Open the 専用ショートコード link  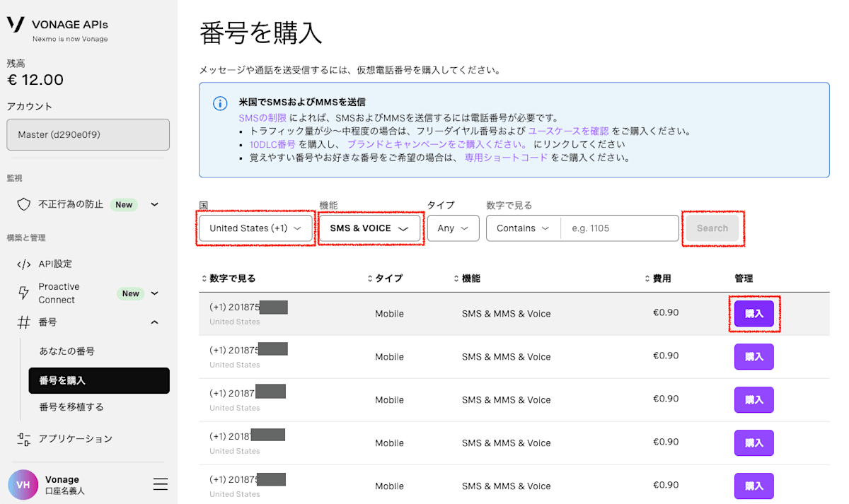[506, 158]
